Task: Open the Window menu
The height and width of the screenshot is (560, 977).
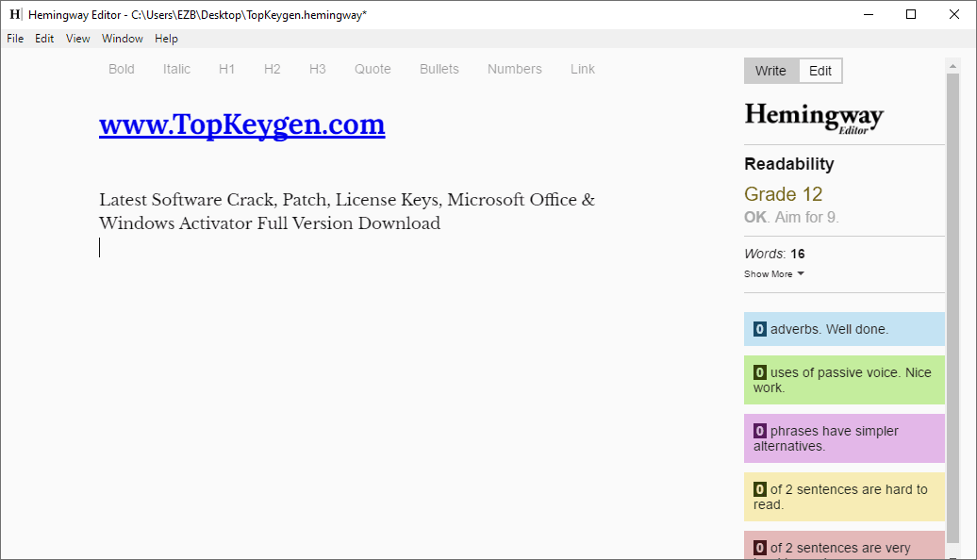Action: [x=122, y=39]
